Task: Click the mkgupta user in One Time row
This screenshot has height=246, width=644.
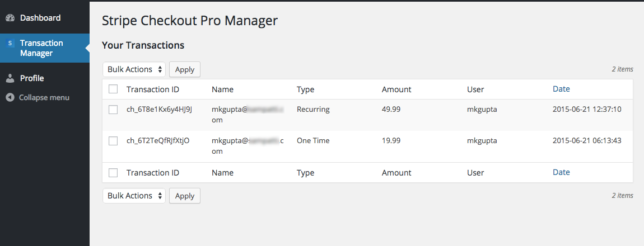Action: pos(482,141)
